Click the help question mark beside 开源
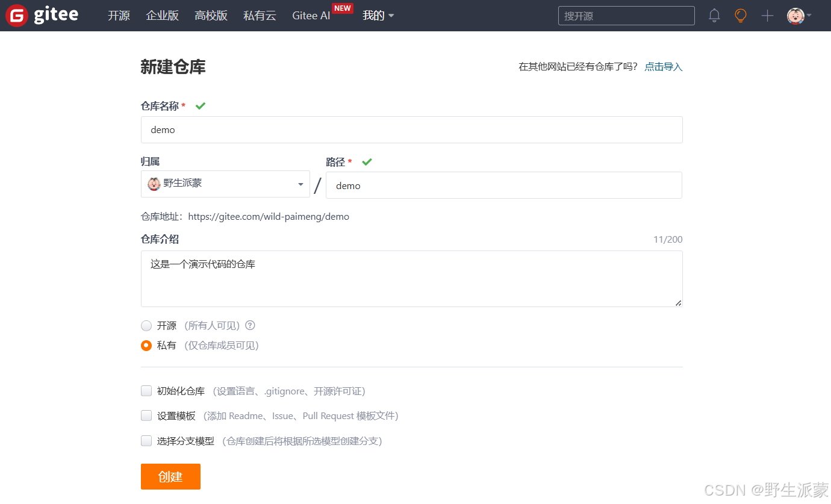This screenshot has width=831, height=504. pos(250,325)
